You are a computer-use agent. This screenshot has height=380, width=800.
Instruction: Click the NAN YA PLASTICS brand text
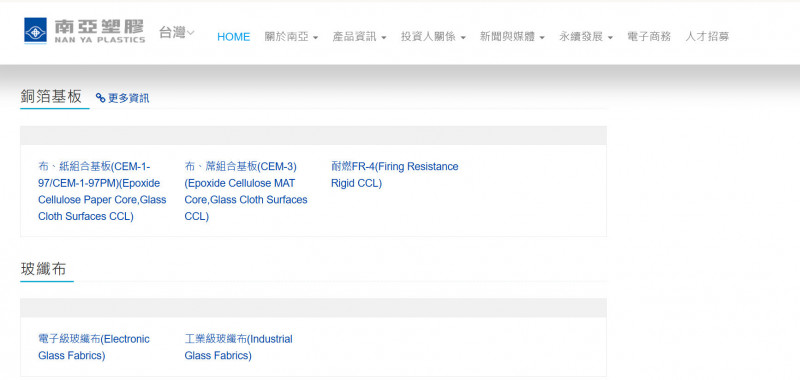[99, 39]
